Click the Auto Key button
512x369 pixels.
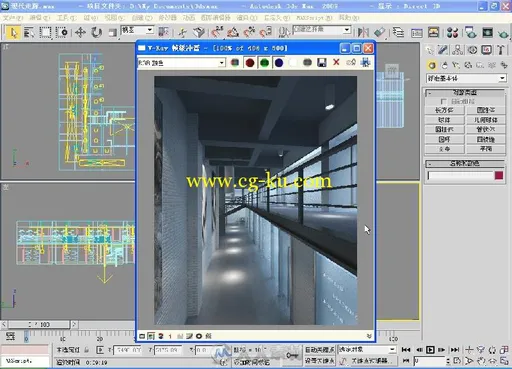319,350
